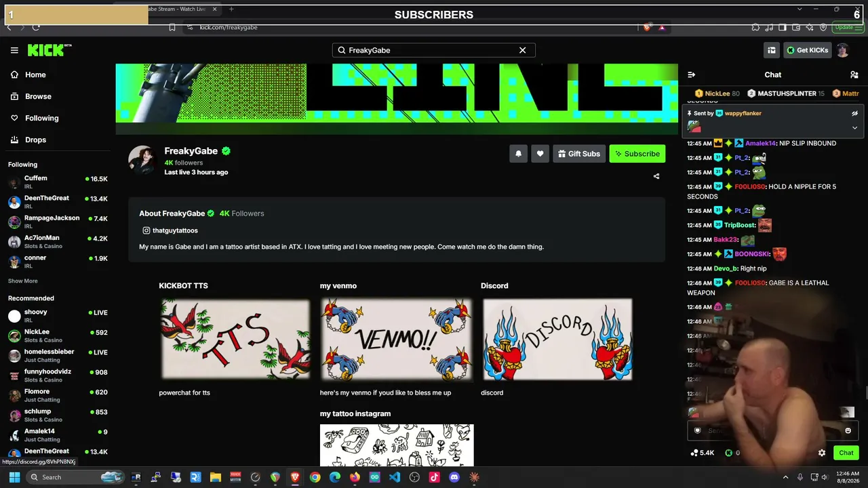
Task: Open chat settings gear
Action: [822, 453]
